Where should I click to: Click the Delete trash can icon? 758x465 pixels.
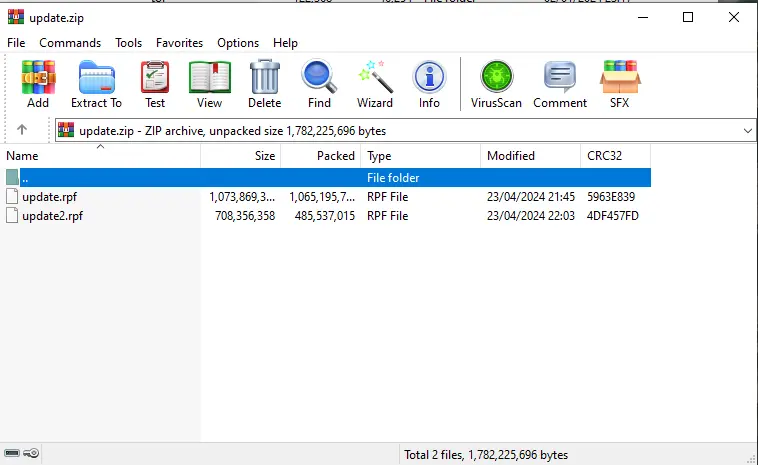[x=264, y=76]
